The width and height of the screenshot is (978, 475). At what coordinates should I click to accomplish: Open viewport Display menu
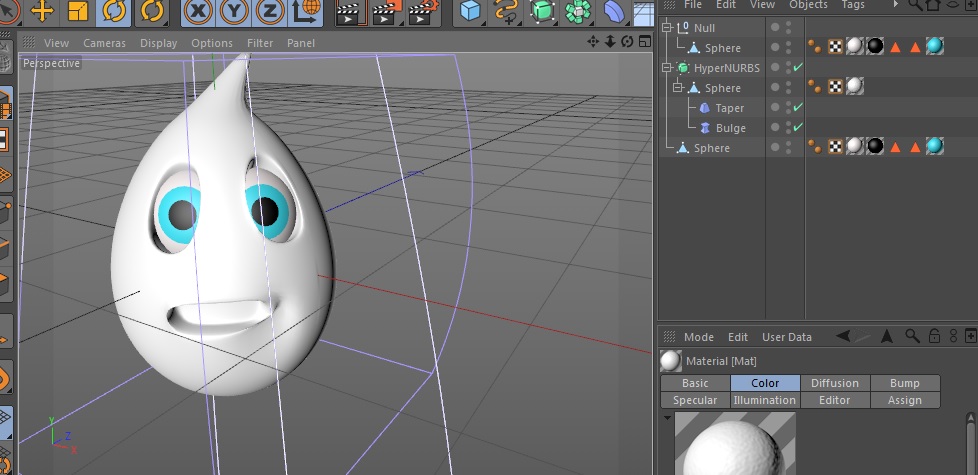(x=158, y=43)
